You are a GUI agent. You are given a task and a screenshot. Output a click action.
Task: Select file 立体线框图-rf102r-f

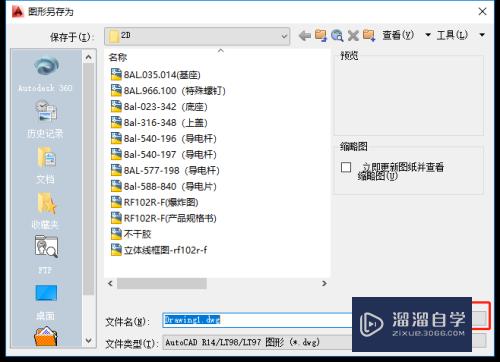159,250
